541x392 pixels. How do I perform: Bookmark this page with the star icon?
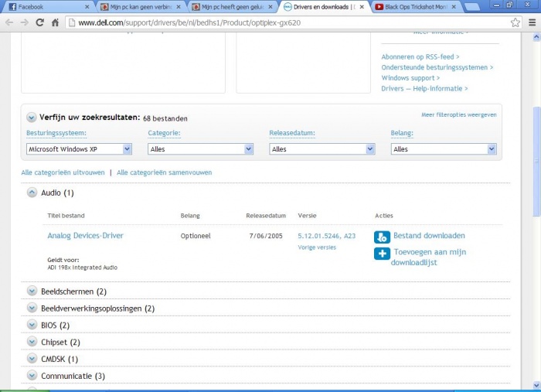coord(515,22)
